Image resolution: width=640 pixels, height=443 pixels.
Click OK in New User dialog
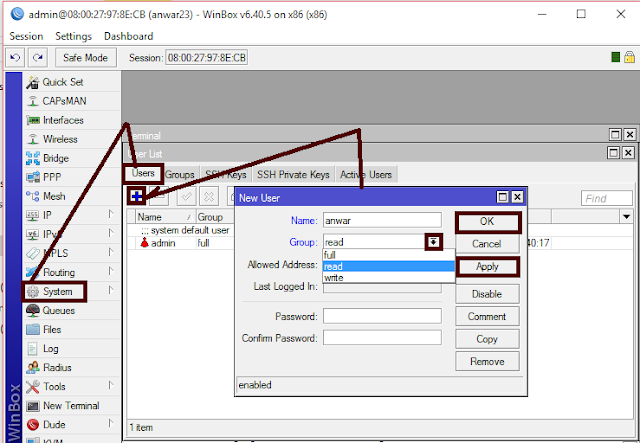point(487,222)
